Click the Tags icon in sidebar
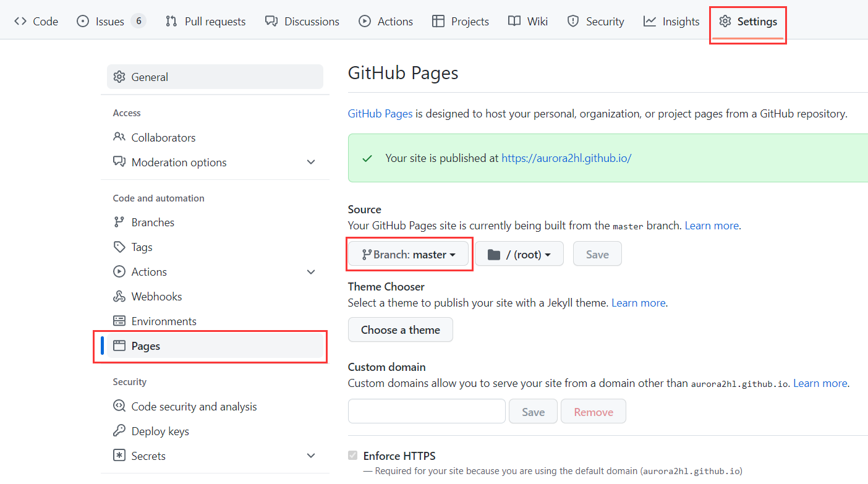 [x=119, y=247]
